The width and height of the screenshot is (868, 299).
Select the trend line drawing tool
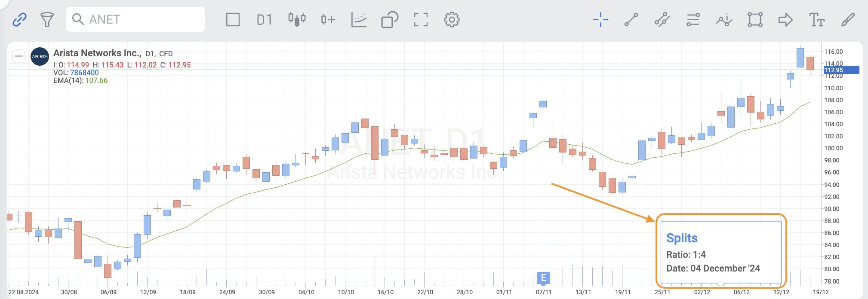click(631, 19)
